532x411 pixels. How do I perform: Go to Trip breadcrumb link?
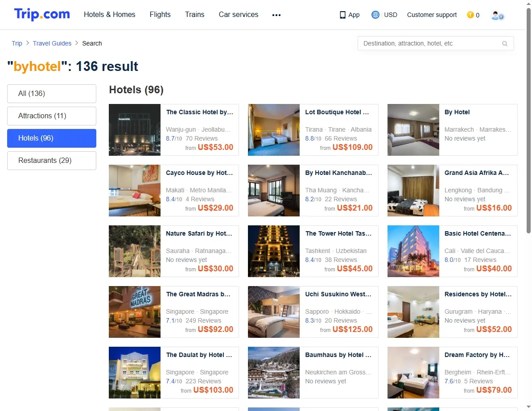17,43
